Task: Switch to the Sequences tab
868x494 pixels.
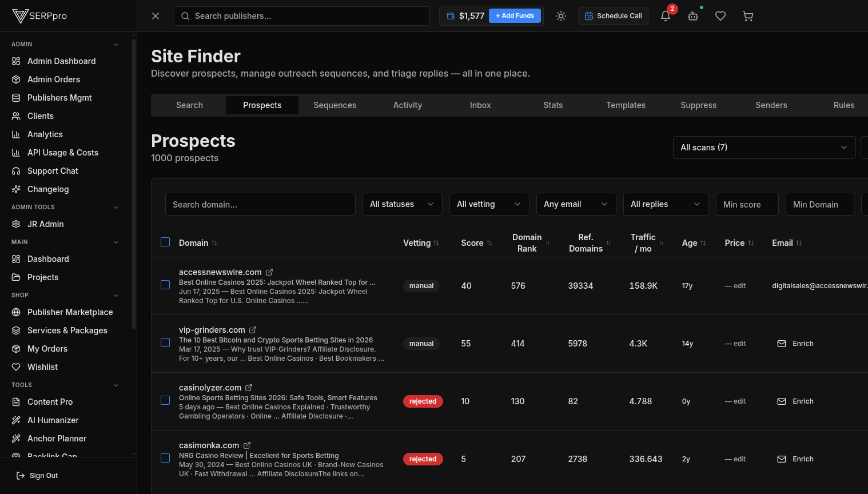Action: coord(335,105)
